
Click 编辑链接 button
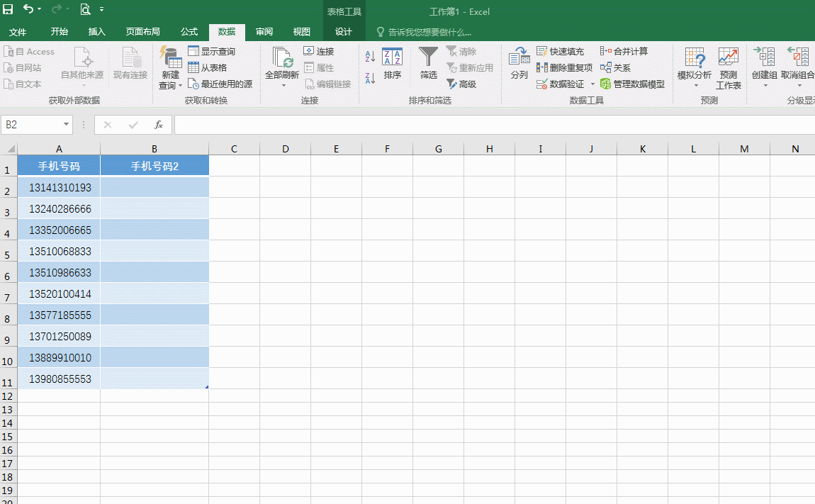pyautogui.click(x=327, y=84)
